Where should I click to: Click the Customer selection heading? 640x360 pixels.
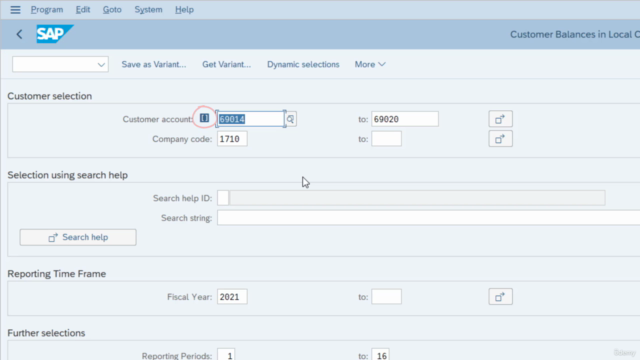coord(50,96)
